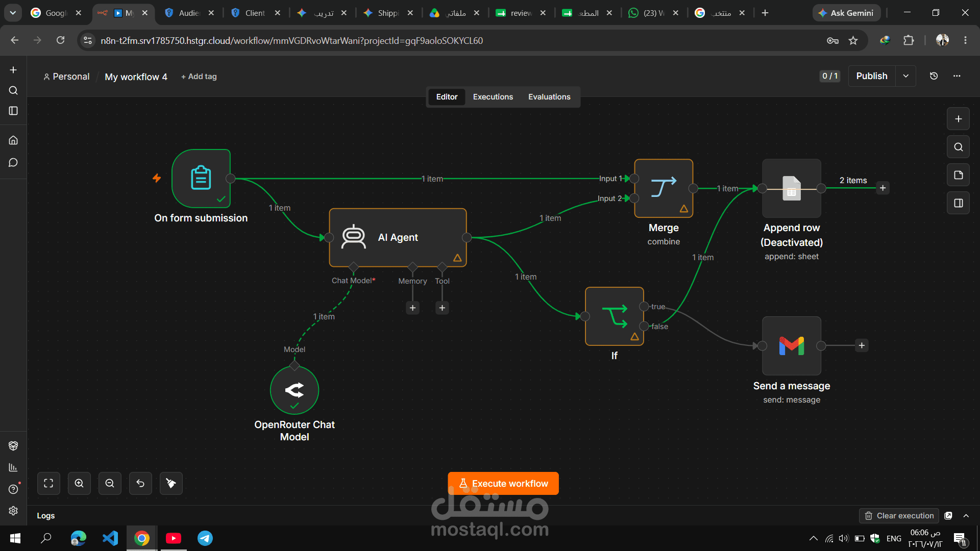Open the Append row Google Sheets node
The height and width of the screenshot is (551, 980).
pyautogui.click(x=792, y=188)
